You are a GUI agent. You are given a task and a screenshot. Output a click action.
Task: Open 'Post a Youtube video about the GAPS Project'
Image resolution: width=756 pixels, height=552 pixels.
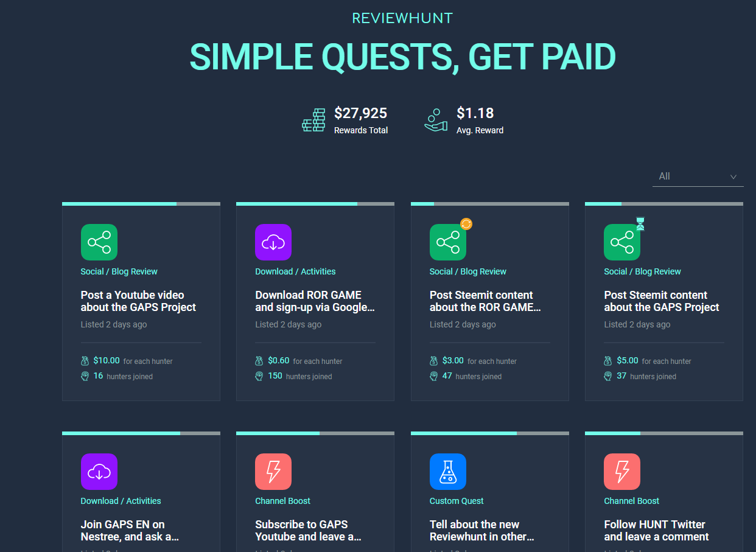tap(138, 301)
